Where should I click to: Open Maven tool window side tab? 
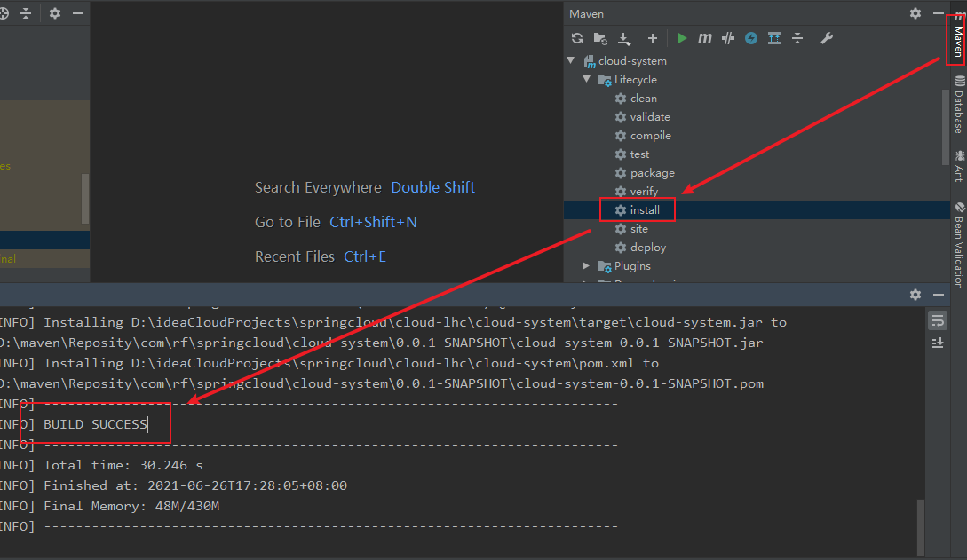pos(958,37)
